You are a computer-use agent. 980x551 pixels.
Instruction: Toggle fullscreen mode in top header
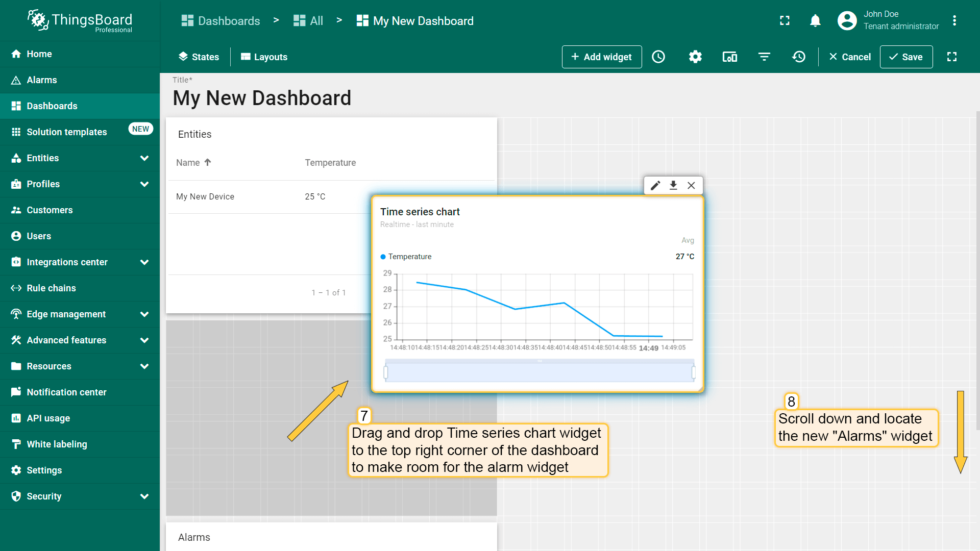[785, 20]
